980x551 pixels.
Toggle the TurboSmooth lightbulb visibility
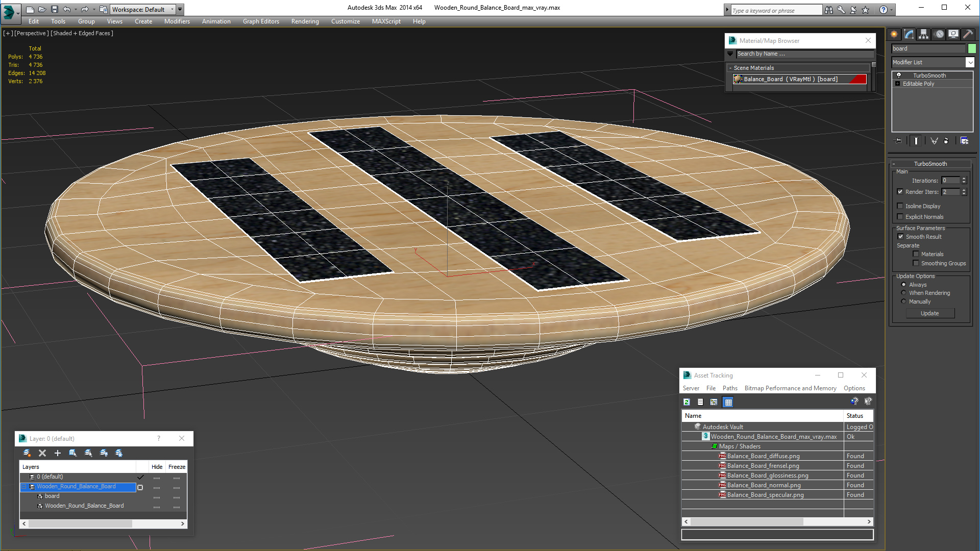click(x=899, y=76)
